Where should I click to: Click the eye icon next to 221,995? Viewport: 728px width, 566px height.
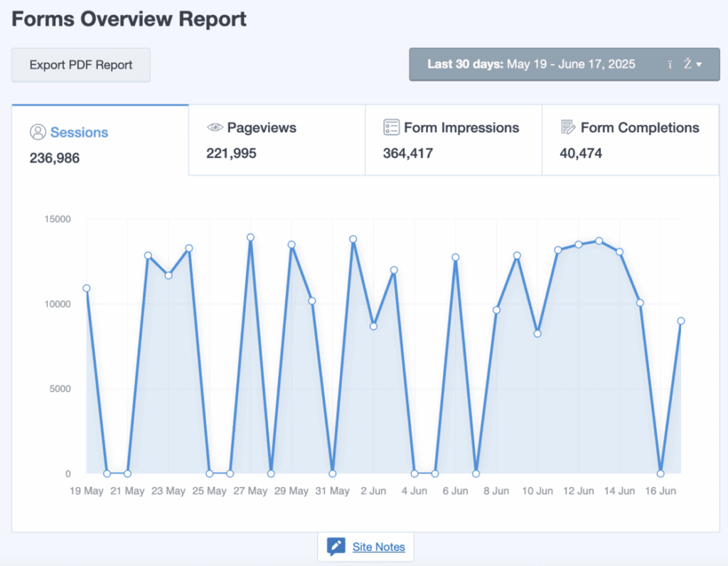point(215,127)
